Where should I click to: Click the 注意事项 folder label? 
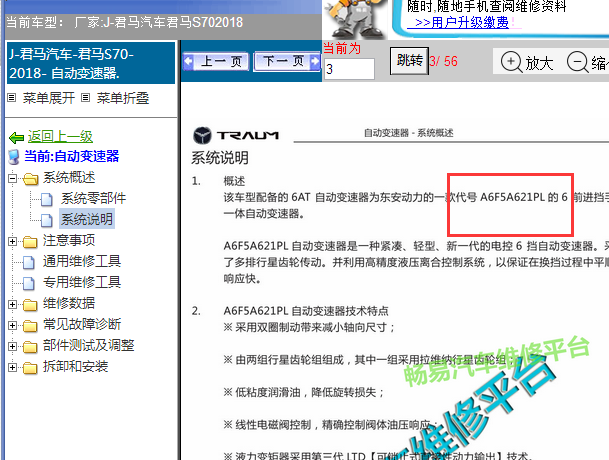(69, 240)
